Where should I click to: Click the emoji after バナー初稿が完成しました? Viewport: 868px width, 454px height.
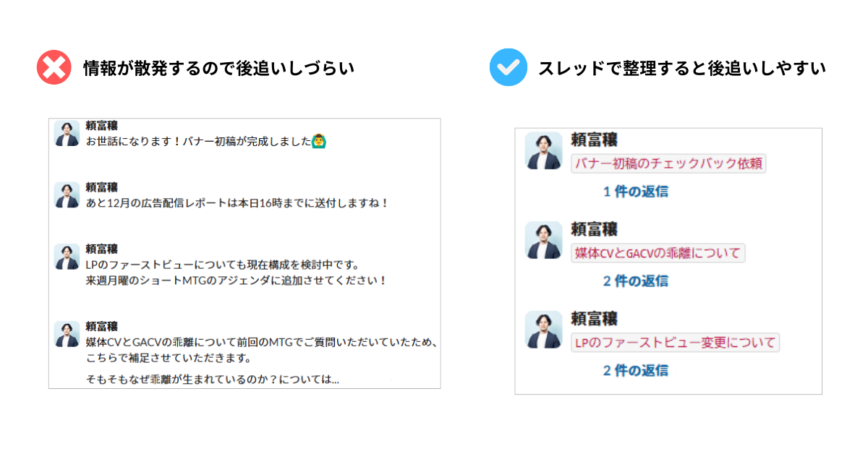318,141
